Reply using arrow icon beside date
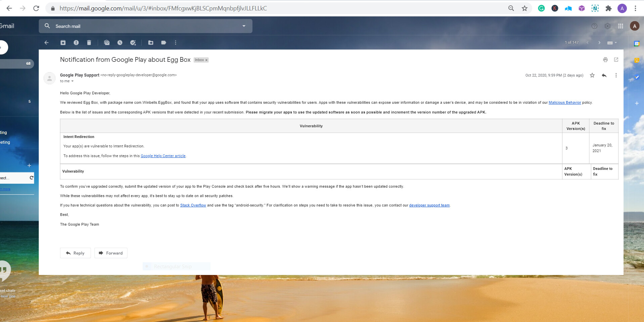This screenshot has width=644, height=322. tap(604, 76)
